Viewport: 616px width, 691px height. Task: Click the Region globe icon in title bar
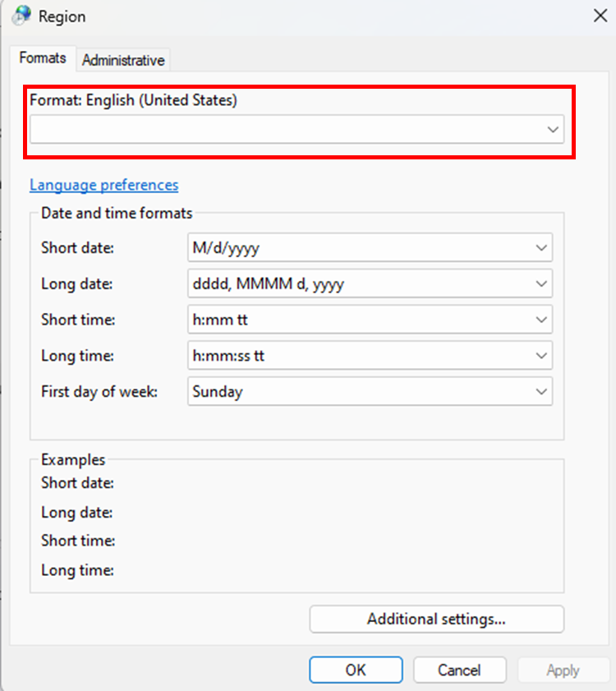click(x=22, y=16)
